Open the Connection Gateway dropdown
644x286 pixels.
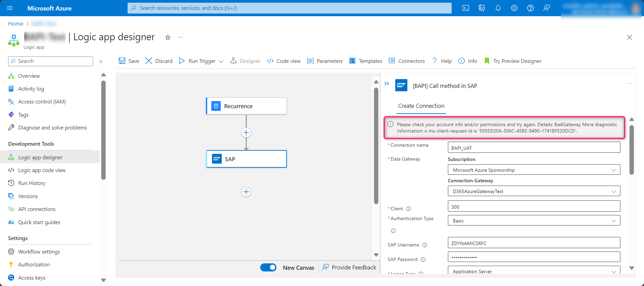pos(534,191)
